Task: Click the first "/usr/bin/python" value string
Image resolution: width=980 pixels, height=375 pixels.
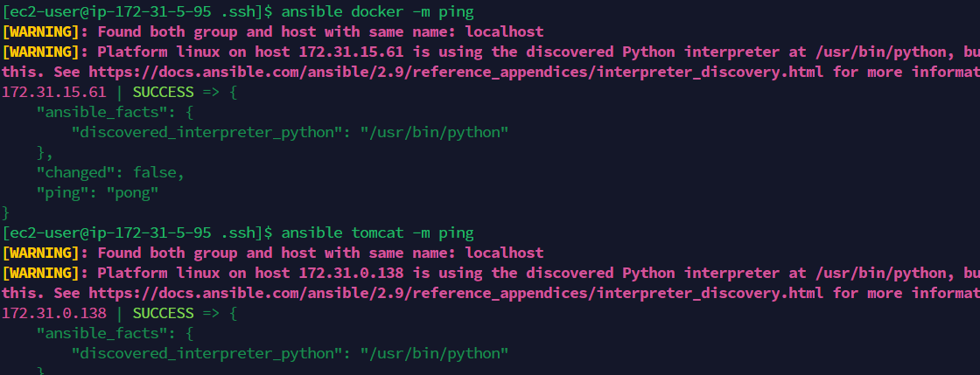Action: 434,132
